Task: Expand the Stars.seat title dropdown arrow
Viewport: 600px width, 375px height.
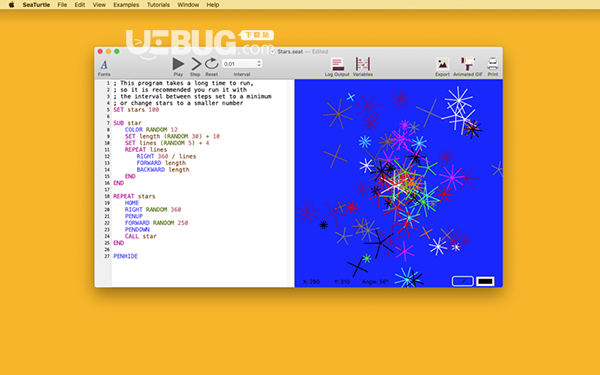Action: coord(272,52)
